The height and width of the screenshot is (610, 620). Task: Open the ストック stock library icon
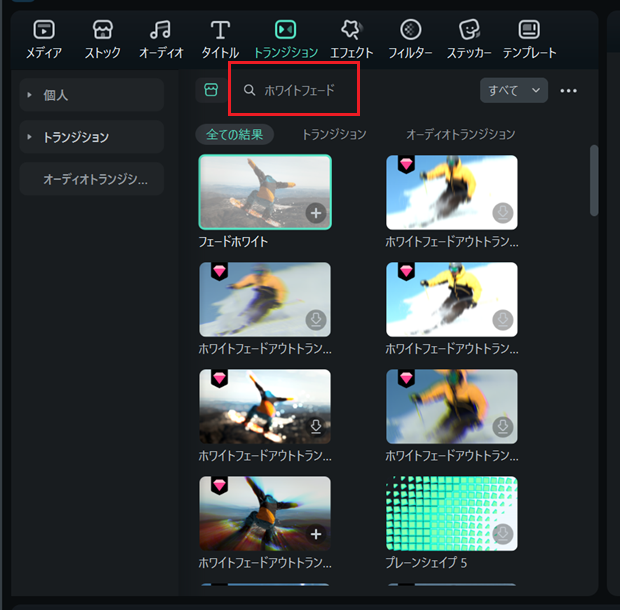tap(103, 30)
